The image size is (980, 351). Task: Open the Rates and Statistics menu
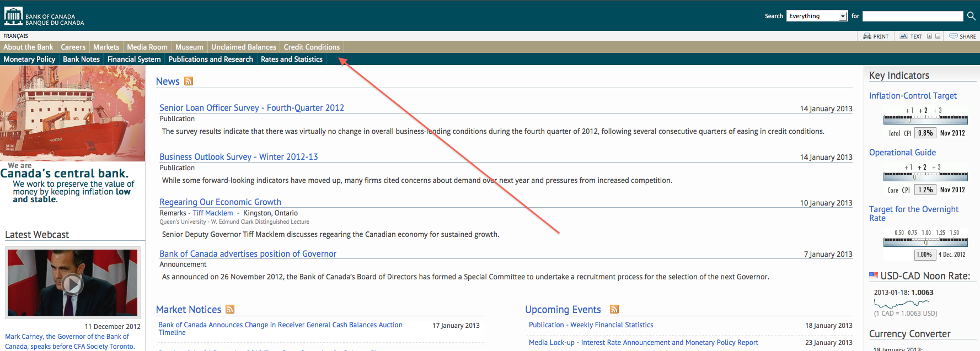(x=291, y=60)
